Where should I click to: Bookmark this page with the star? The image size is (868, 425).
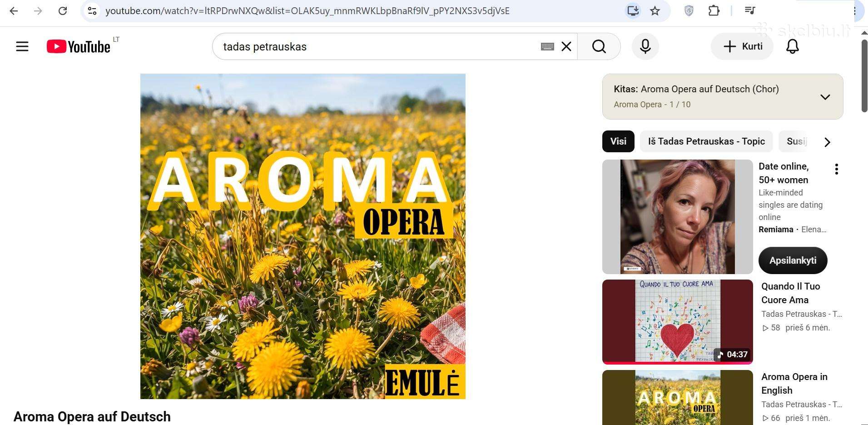pos(655,10)
